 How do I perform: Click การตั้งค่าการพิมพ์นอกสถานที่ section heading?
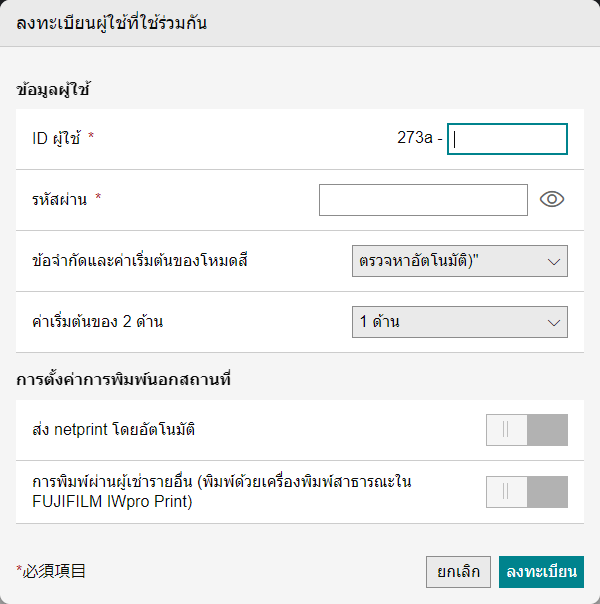pos(124,380)
